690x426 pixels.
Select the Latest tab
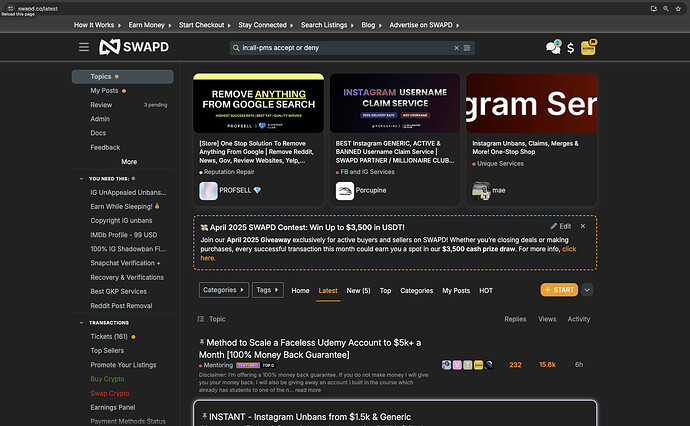coord(328,291)
